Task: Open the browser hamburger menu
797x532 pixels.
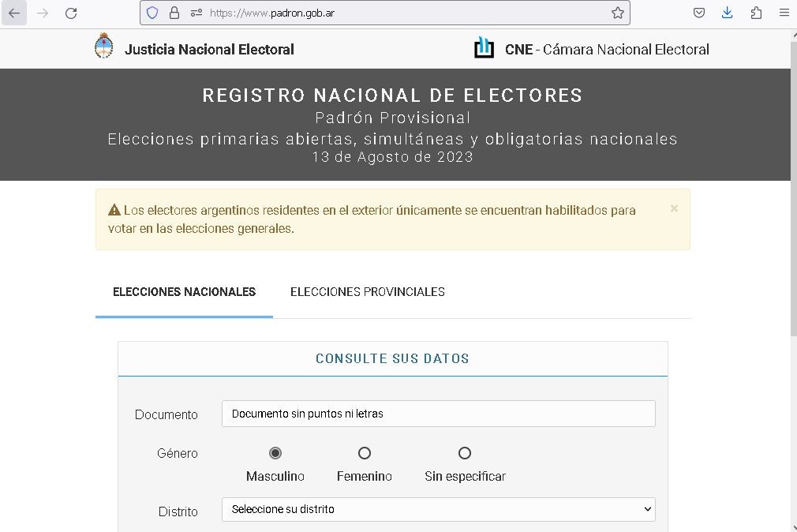Action: pos(784,13)
